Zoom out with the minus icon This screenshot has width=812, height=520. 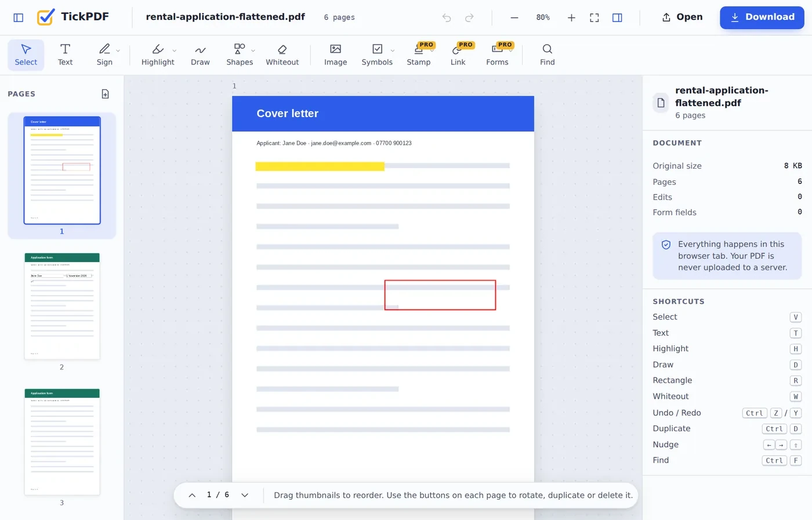(x=514, y=17)
